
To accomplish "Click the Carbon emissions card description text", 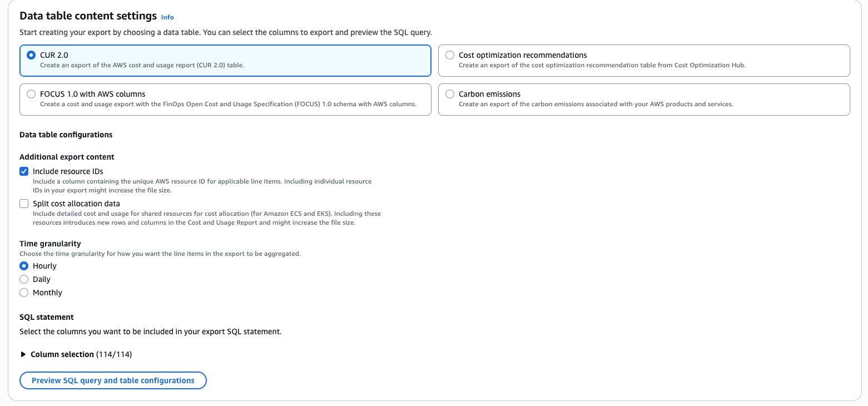I will click(x=596, y=104).
